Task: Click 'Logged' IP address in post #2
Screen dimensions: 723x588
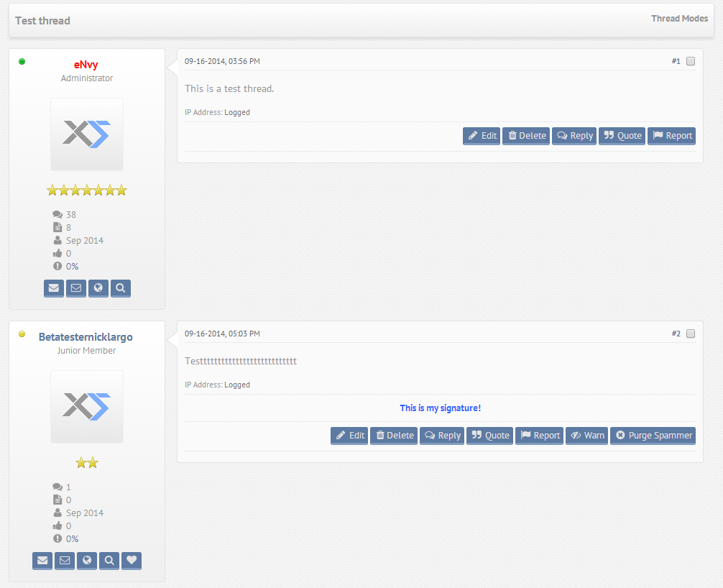Action: pos(237,385)
